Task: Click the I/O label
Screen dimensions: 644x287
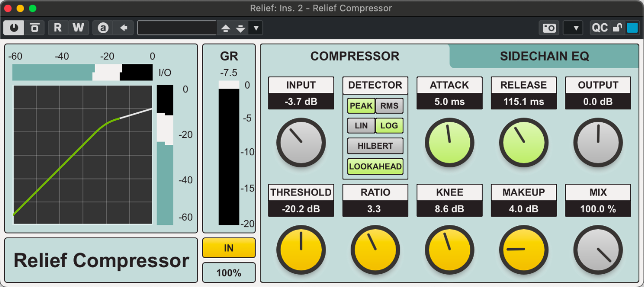Action: [x=165, y=73]
